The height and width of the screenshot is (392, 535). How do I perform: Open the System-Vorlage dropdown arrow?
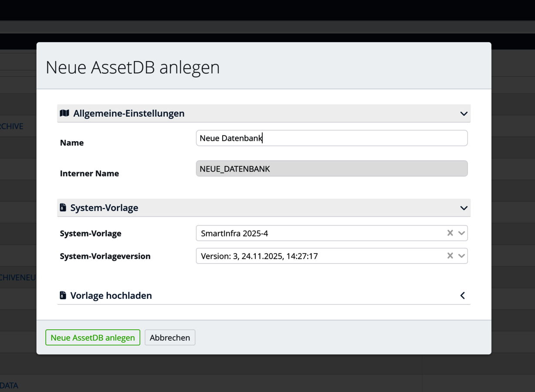[x=461, y=233]
